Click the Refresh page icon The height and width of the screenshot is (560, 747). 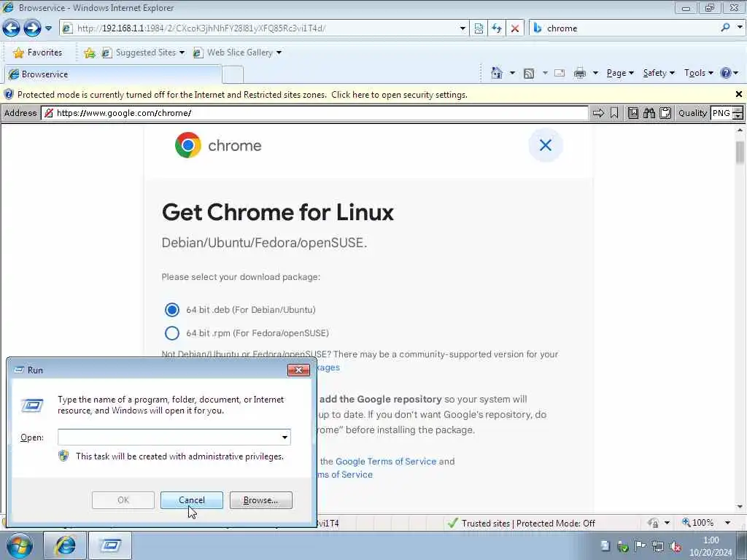pos(497,28)
